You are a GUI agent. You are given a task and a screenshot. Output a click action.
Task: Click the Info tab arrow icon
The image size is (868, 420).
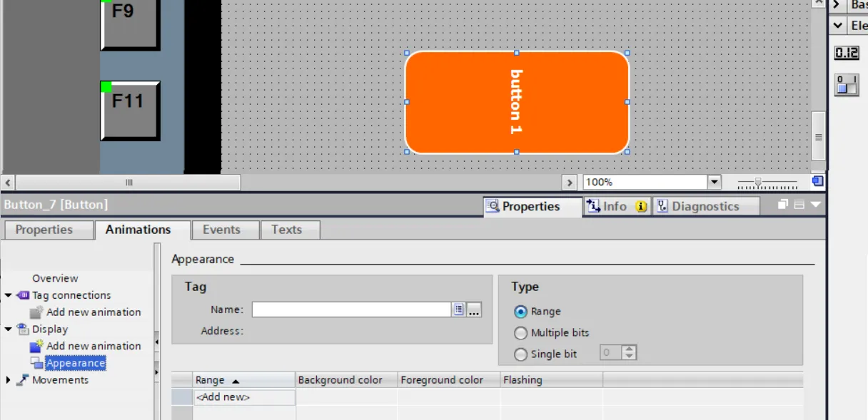(592, 206)
